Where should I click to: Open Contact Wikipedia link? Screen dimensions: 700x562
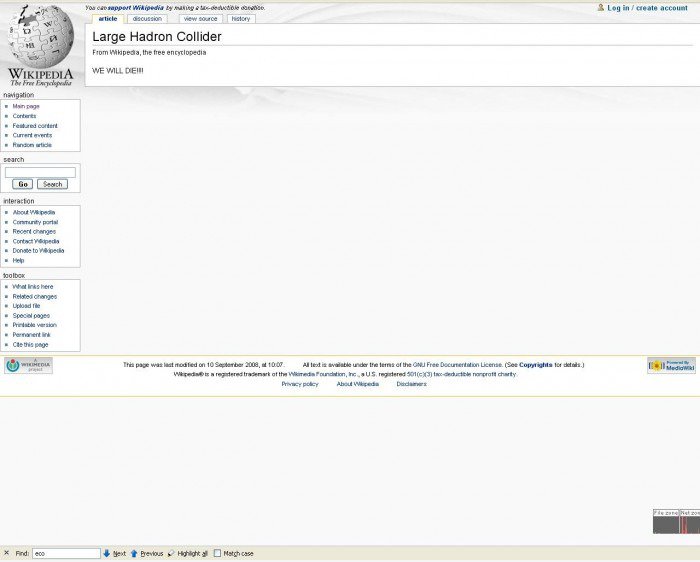(36, 241)
